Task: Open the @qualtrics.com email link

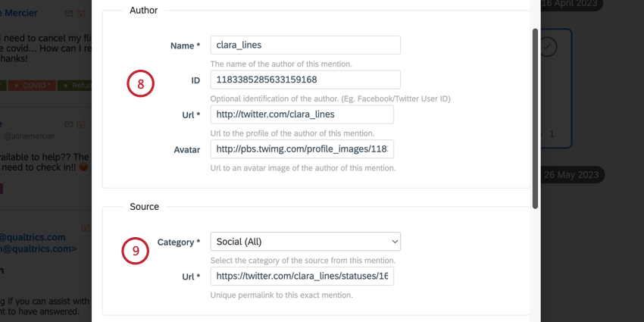Action: click(x=33, y=237)
